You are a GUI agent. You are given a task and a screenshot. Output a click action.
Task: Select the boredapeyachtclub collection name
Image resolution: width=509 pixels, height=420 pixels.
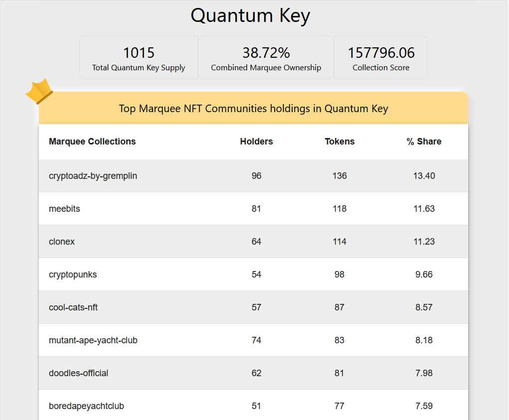tap(86, 406)
